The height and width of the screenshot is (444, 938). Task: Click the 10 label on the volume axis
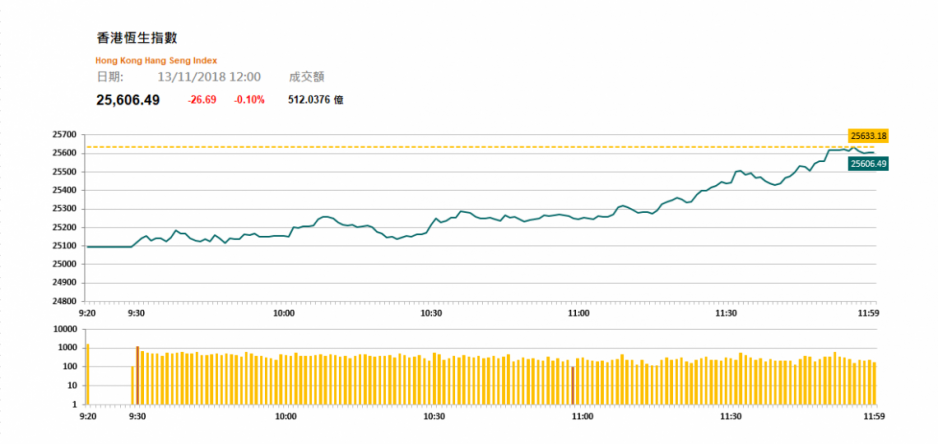pos(74,385)
